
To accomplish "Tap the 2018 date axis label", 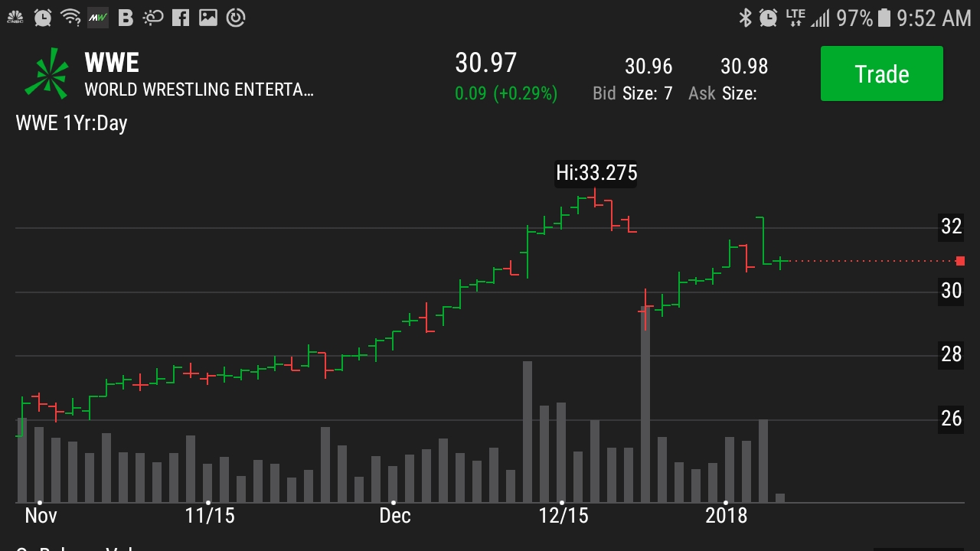I will [x=726, y=516].
